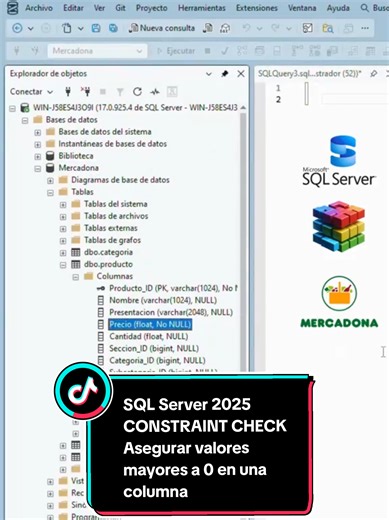
Task: Select the SQLQuery3.sql query tab
Action: (x=310, y=74)
